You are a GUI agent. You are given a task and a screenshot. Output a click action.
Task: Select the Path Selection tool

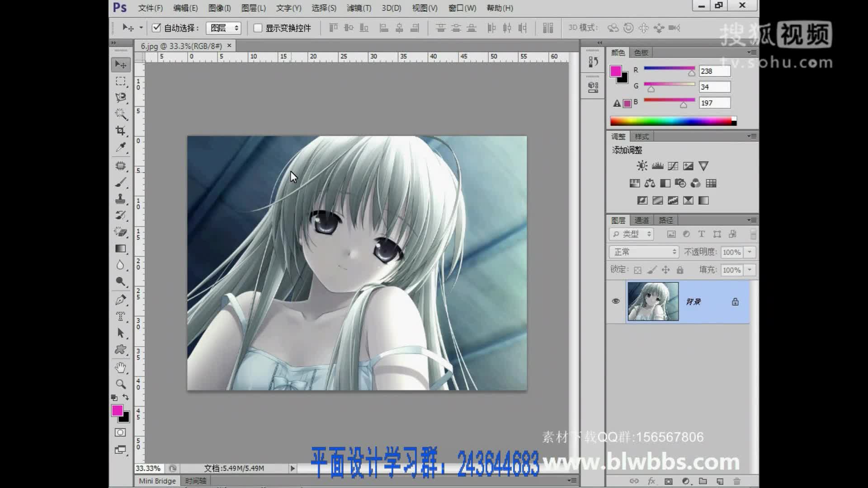121,333
